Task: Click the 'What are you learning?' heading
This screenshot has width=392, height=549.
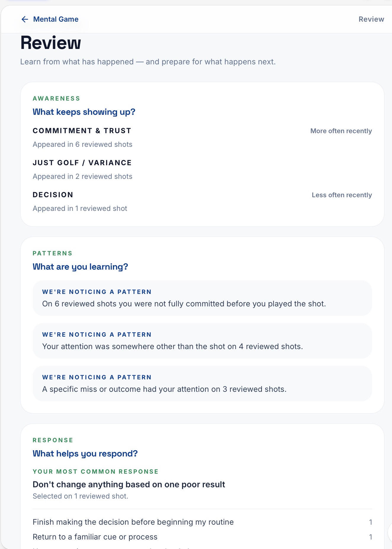Action: point(80,267)
